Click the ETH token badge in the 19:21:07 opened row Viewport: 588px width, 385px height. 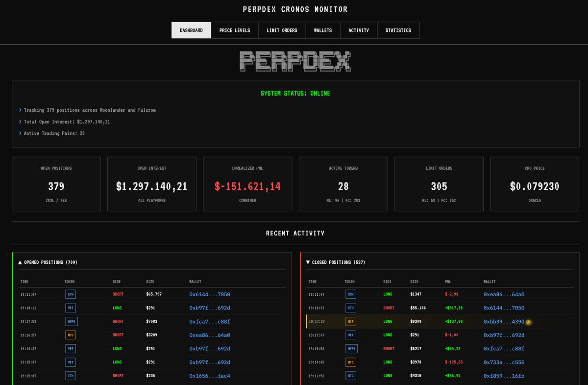(x=71, y=295)
